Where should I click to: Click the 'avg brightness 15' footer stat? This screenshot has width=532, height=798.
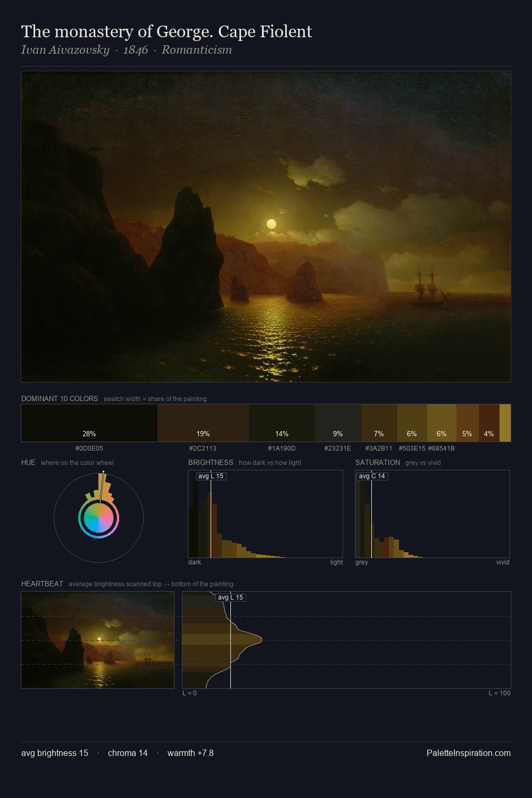[55, 753]
